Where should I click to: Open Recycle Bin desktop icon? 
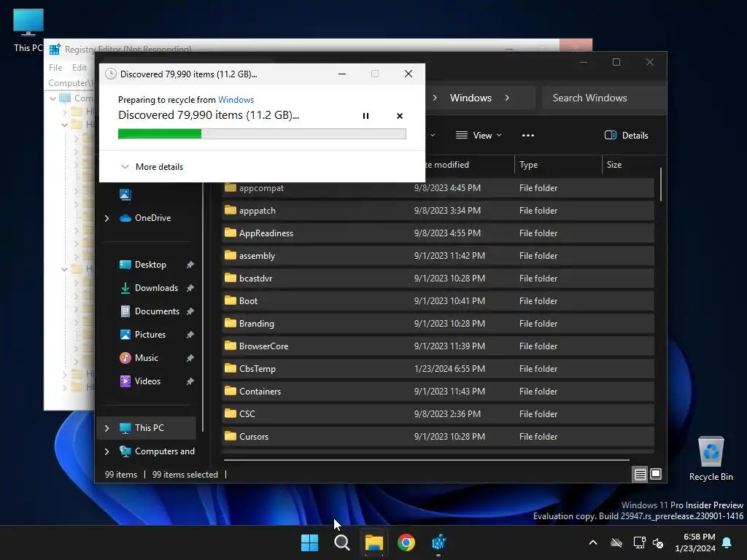711,459
